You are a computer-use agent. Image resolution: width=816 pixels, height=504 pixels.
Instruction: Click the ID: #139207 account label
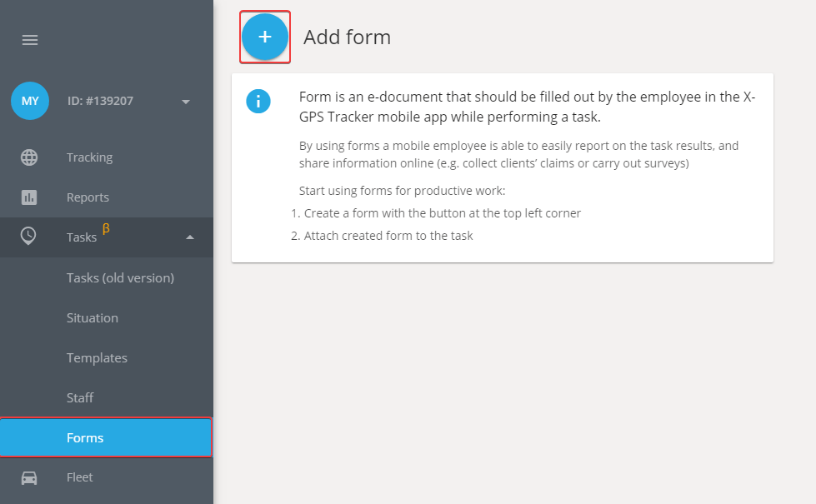[101, 101]
